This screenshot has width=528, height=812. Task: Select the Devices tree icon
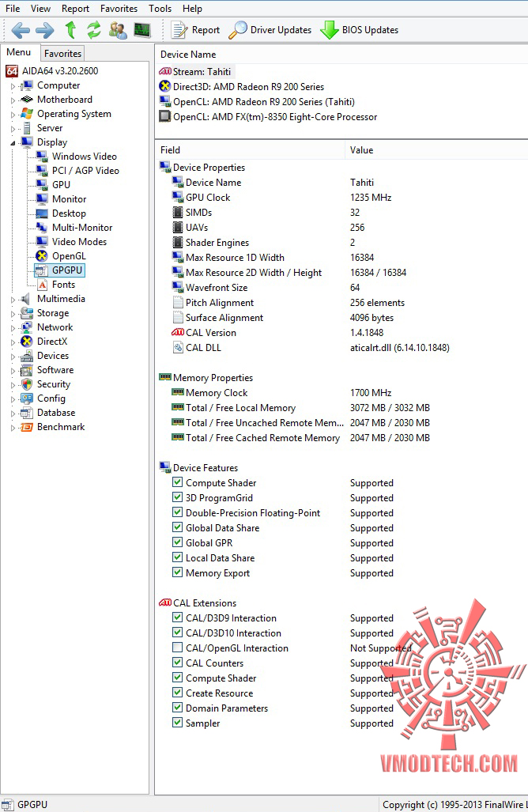27,356
